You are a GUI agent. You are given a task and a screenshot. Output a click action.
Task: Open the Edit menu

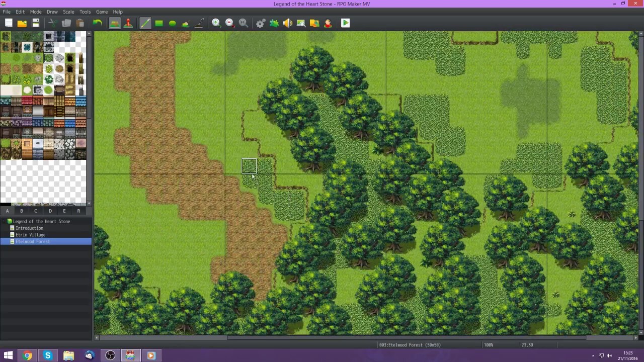click(x=20, y=12)
